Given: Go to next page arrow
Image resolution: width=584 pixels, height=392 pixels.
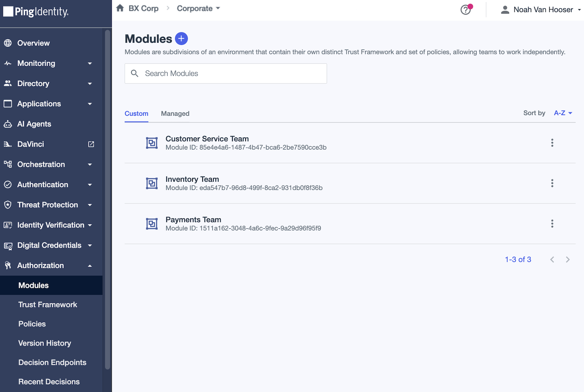Looking at the screenshot, I should pos(568,259).
